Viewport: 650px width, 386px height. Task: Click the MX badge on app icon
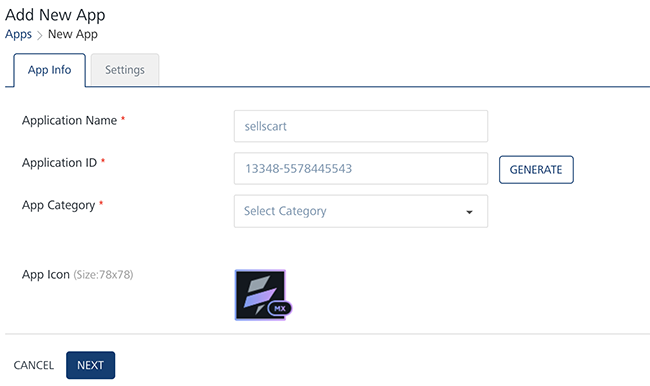280,308
